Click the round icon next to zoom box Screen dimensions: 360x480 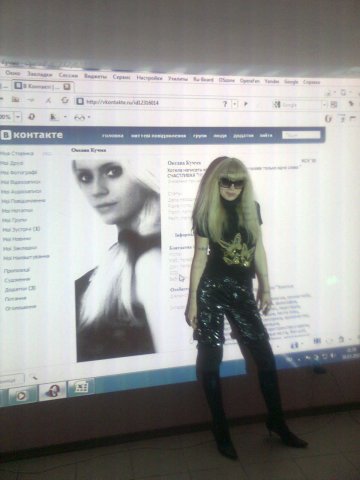click(32, 117)
